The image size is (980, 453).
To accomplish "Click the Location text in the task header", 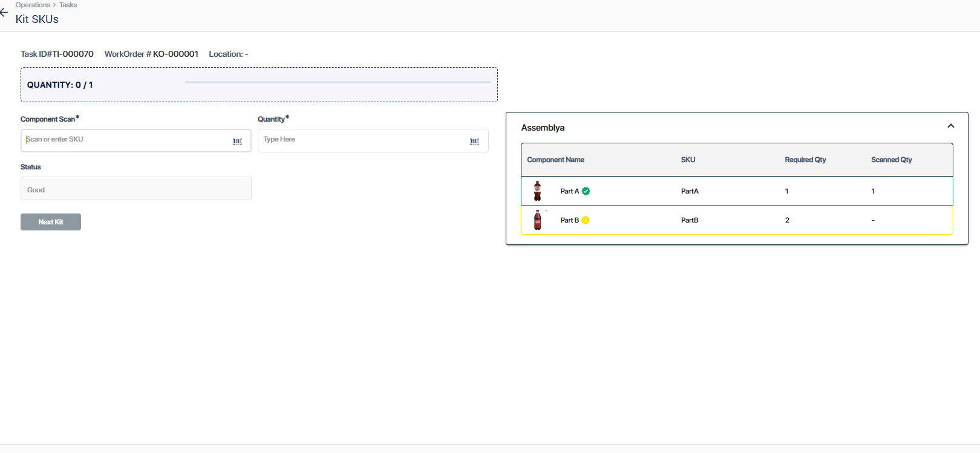I will (229, 54).
